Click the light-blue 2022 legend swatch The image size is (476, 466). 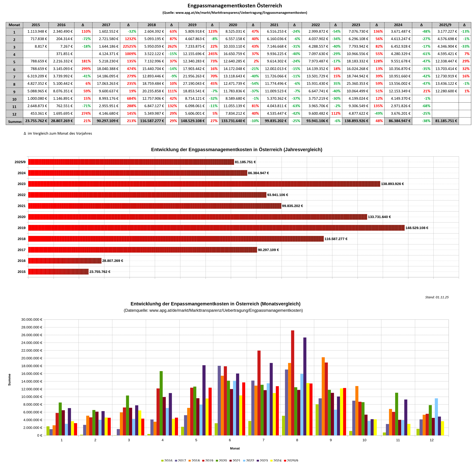pyautogui.click(x=244, y=460)
